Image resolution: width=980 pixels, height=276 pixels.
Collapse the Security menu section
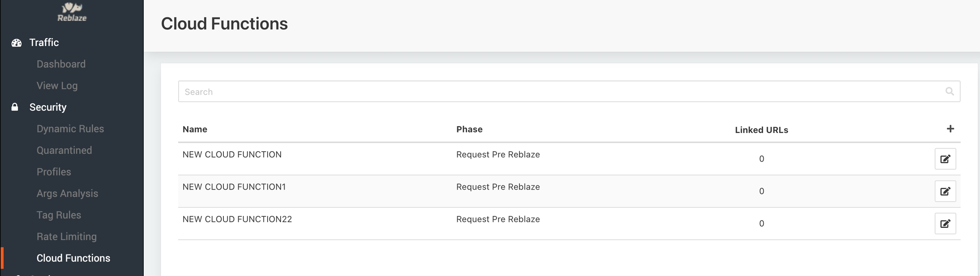[48, 107]
